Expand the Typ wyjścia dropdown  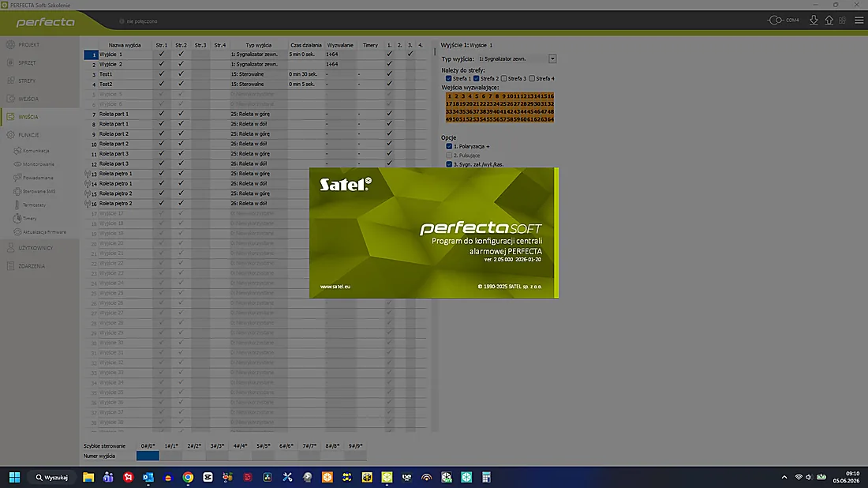point(552,58)
